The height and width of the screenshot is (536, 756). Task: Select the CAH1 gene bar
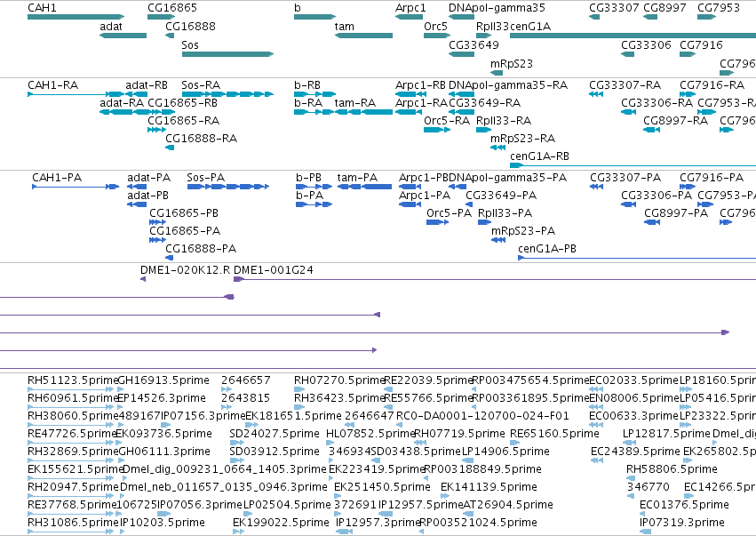coord(76,17)
